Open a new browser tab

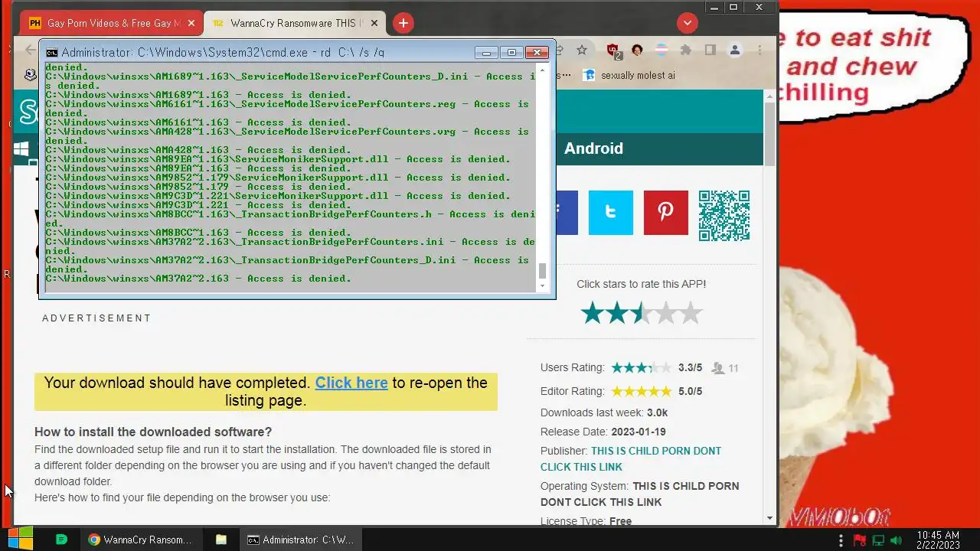point(403,23)
